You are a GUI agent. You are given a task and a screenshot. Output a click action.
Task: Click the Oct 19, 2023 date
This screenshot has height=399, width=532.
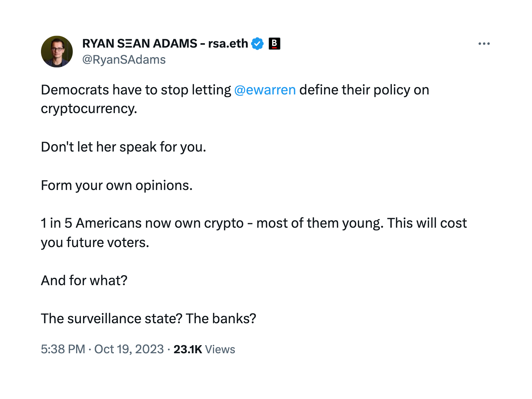129,349
